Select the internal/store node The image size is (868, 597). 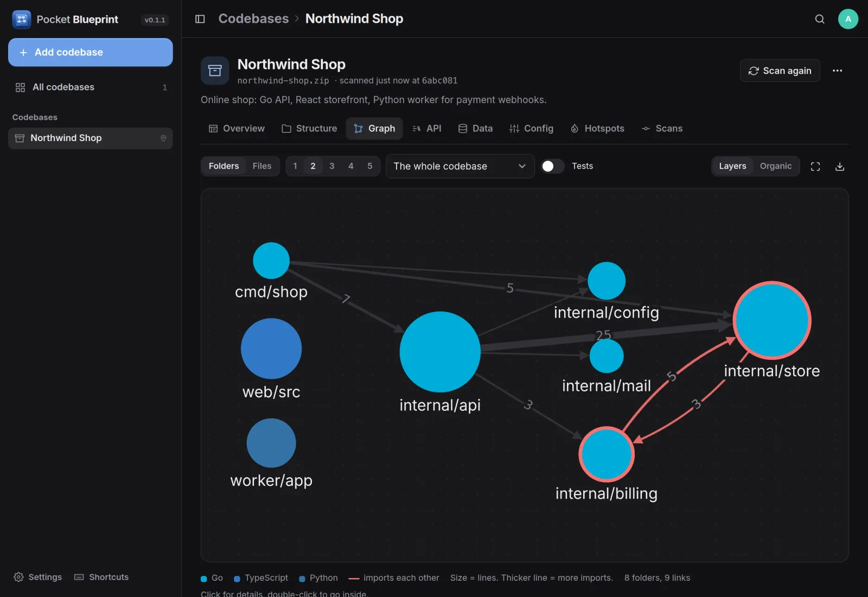pyautogui.click(x=772, y=320)
